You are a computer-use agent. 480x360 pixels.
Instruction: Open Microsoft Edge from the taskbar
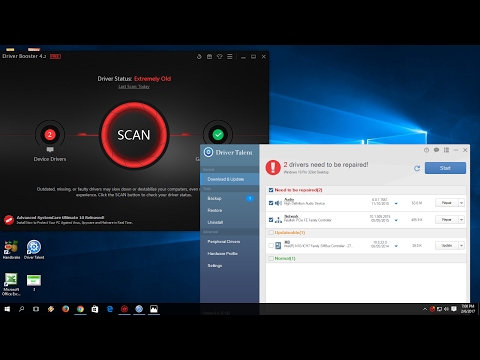110,309
